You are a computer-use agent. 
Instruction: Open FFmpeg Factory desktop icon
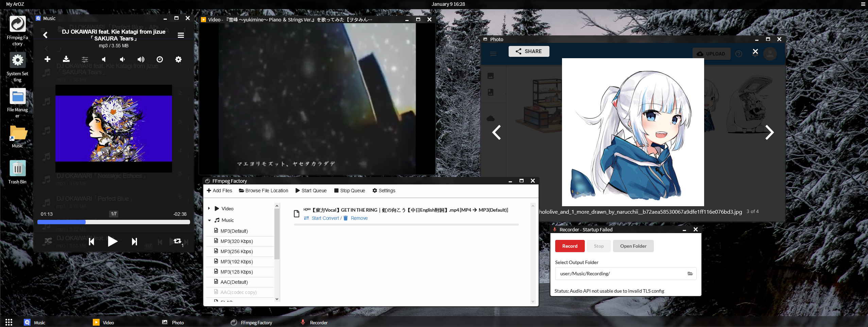(x=17, y=31)
